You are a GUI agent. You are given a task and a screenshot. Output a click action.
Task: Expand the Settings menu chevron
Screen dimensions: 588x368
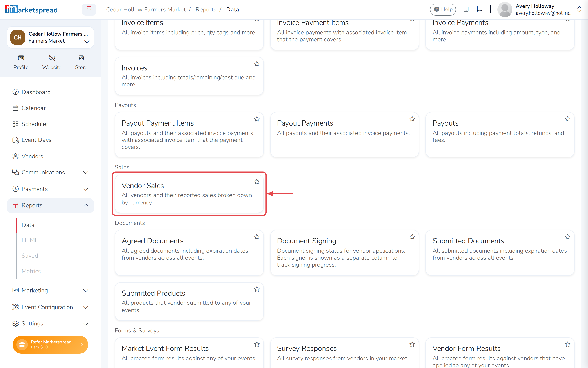click(x=86, y=324)
